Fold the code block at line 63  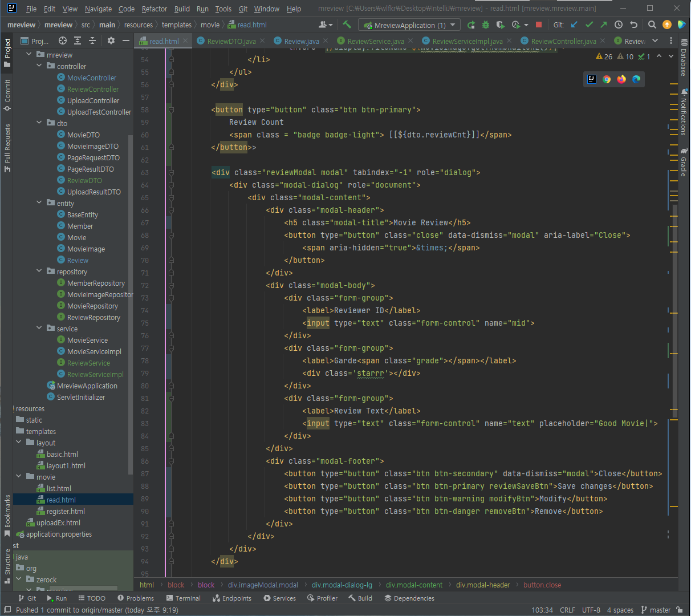(x=171, y=172)
